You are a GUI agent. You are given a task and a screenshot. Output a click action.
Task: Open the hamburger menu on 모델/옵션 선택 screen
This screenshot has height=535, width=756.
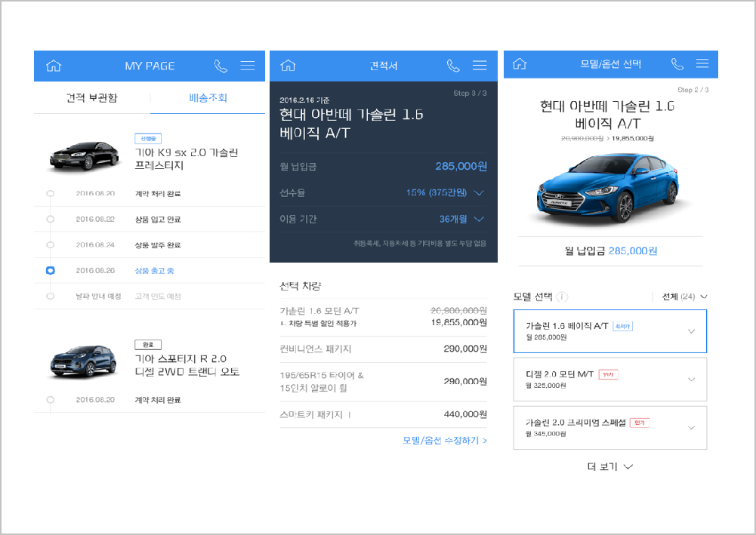click(x=702, y=63)
